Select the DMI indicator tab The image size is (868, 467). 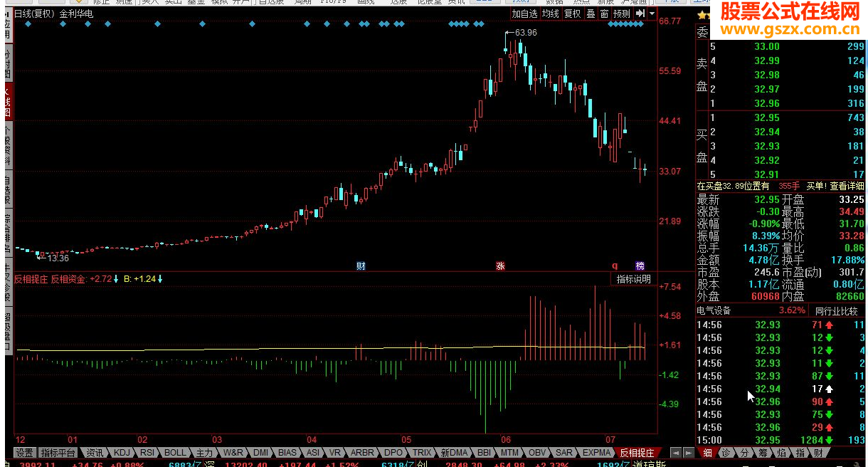tap(261, 453)
